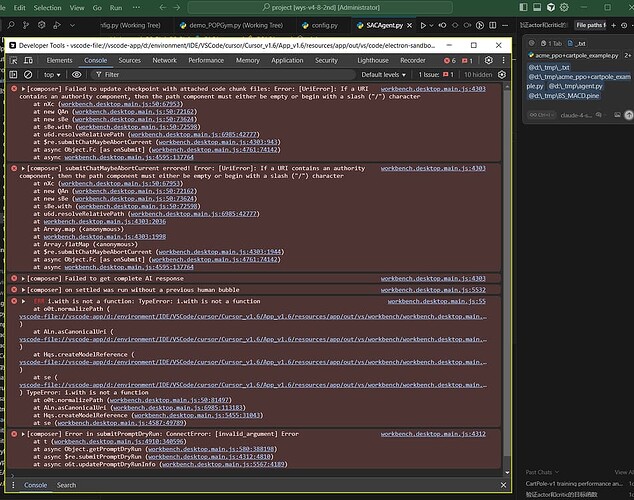Open chat history clock icon

tap(624, 25)
